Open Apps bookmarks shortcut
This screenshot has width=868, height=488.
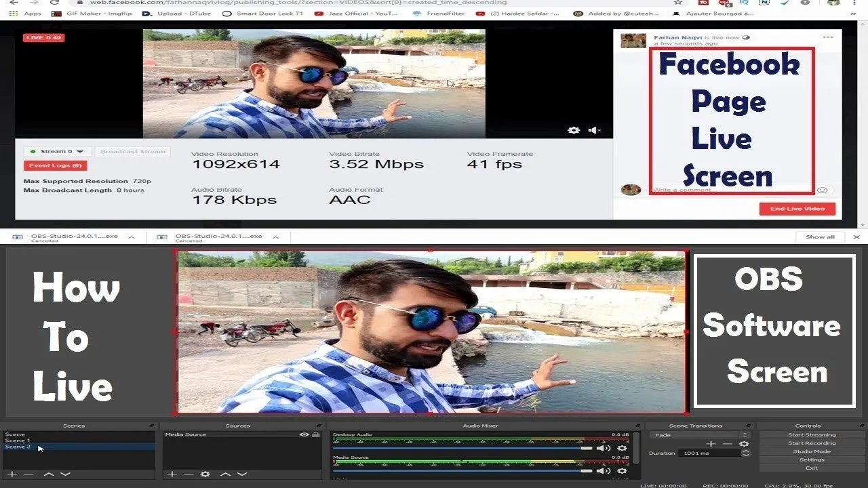[26, 14]
